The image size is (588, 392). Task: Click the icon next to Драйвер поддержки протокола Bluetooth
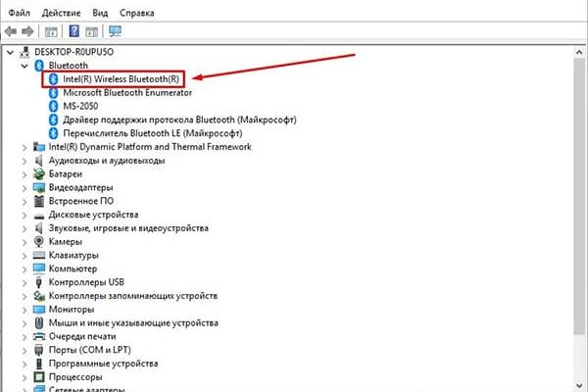(x=54, y=120)
